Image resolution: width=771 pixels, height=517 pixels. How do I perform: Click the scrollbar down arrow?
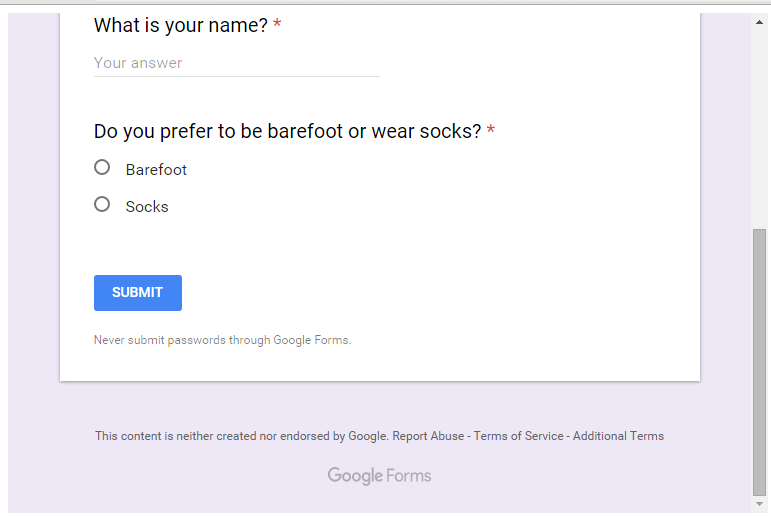760,505
